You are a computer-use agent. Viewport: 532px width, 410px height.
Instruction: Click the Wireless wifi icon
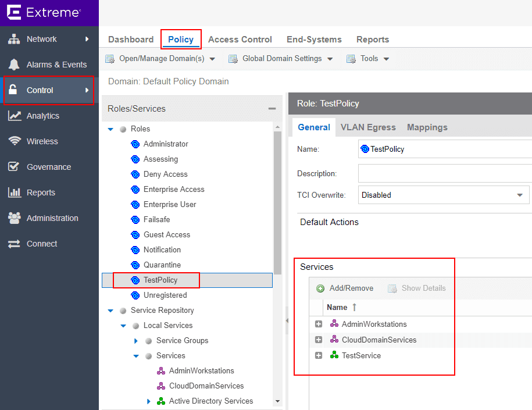click(x=15, y=141)
